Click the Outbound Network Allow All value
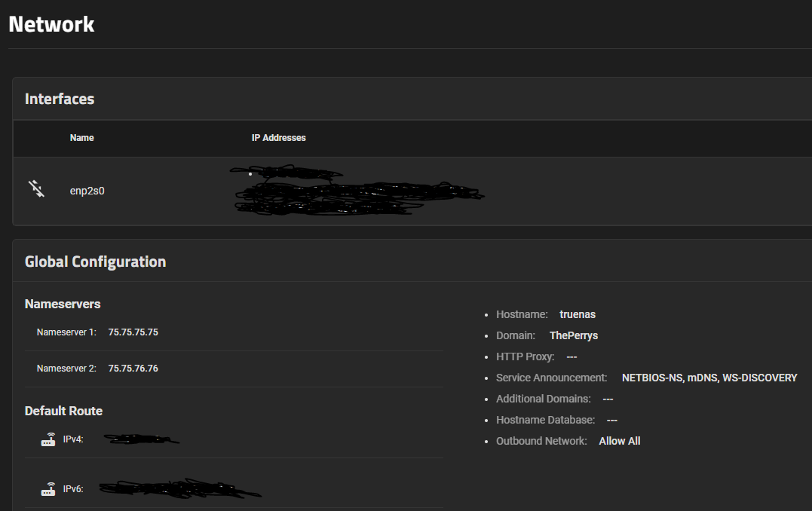Viewport: 812px width, 511px height. point(620,441)
